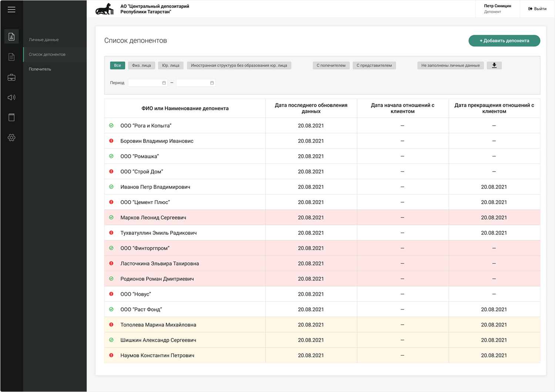The width and height of the screenshot is (555, 392).
Task: Click the settings gear sidebar icon
Action: click(x=11, y=138)
